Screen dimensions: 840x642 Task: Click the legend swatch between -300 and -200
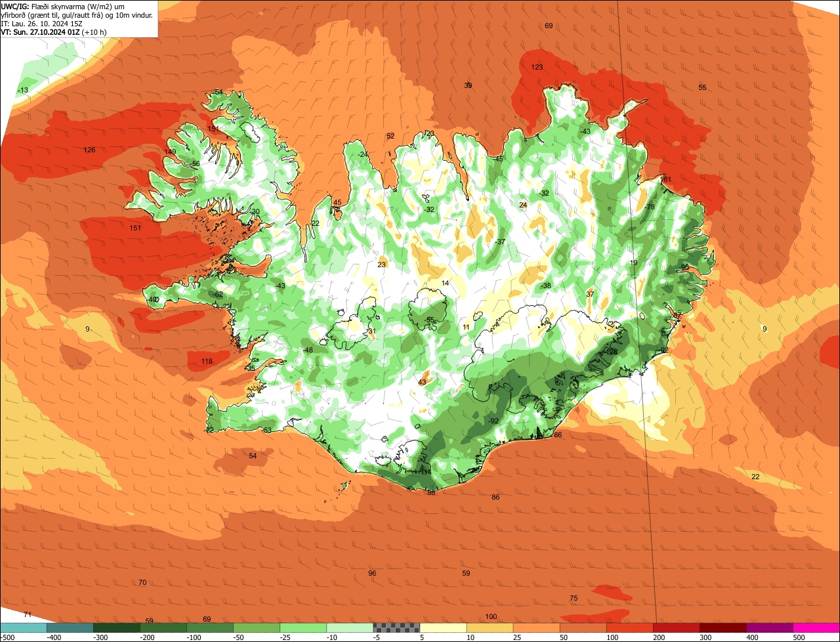click(x=117, y=628)
